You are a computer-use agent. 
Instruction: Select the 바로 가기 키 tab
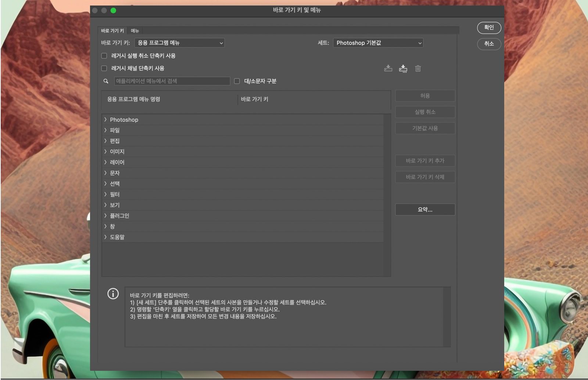pos(112,31)
